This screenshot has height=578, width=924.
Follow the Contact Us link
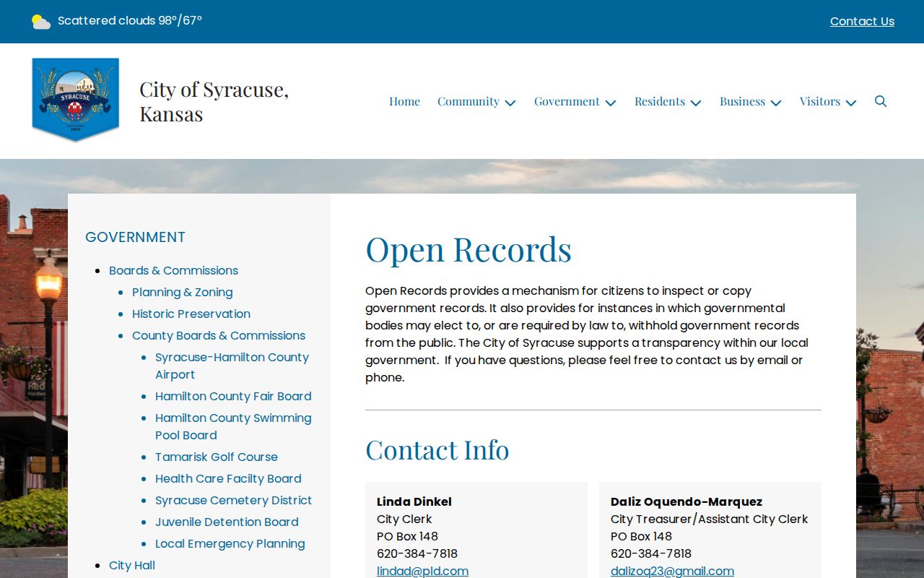pyautogui.click(x=862, y=22)
